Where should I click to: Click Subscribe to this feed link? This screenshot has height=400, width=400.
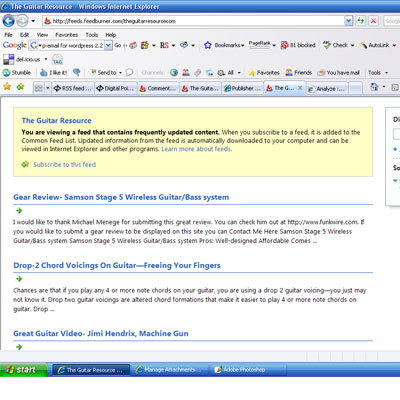[x=64, y=164]
